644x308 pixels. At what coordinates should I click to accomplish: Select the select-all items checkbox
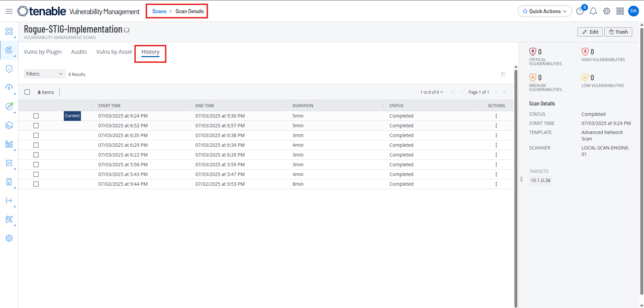[28, 92]
